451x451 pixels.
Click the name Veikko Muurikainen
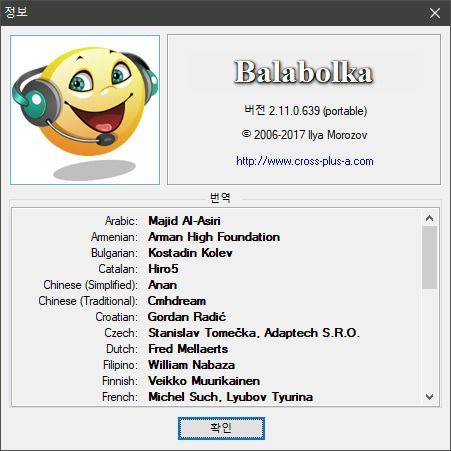(x=204, y=381)
